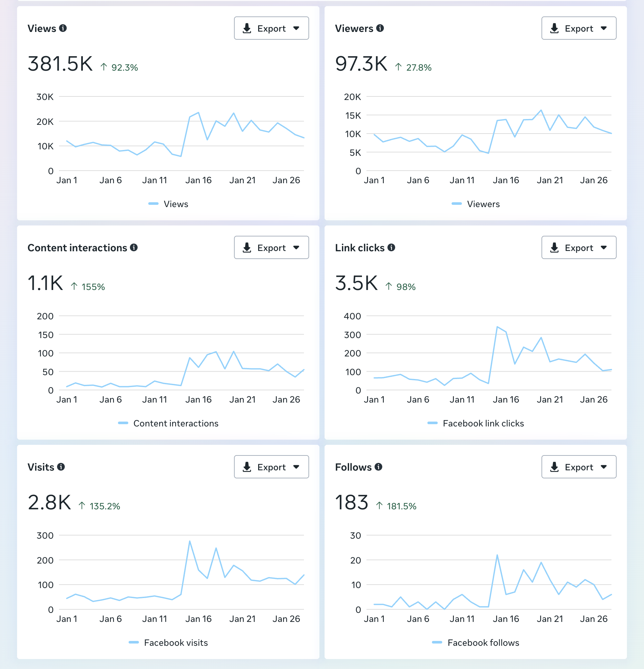Click the Views info icon
This screenshot has height=669, width=644.
coord(63,28)
